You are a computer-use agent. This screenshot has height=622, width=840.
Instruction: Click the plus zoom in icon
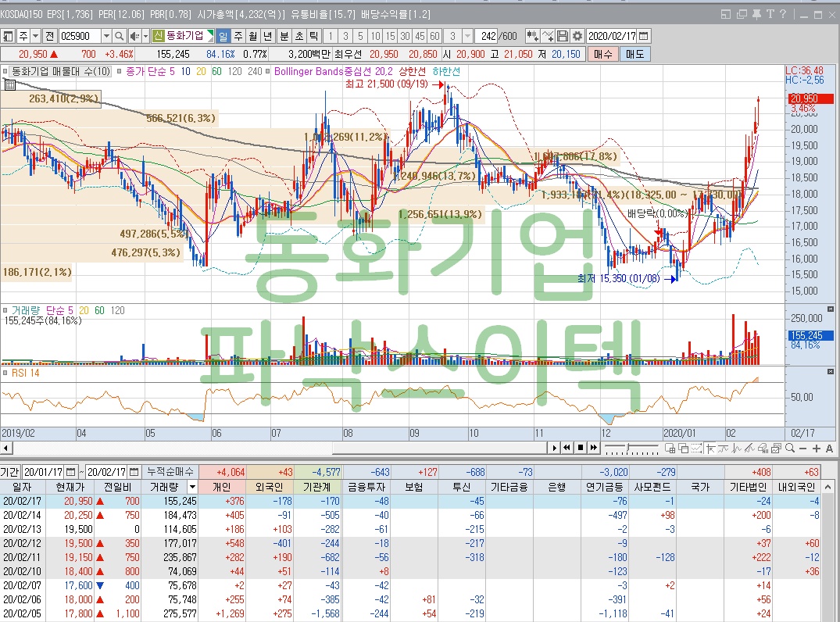(816, 449)
